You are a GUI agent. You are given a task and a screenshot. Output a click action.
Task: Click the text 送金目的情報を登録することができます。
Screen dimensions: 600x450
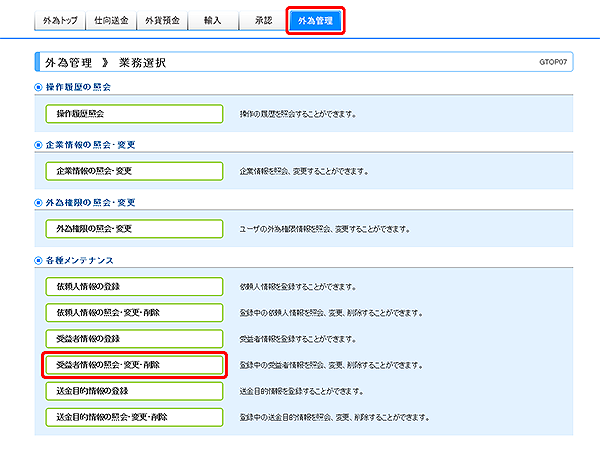pos(301,391)
